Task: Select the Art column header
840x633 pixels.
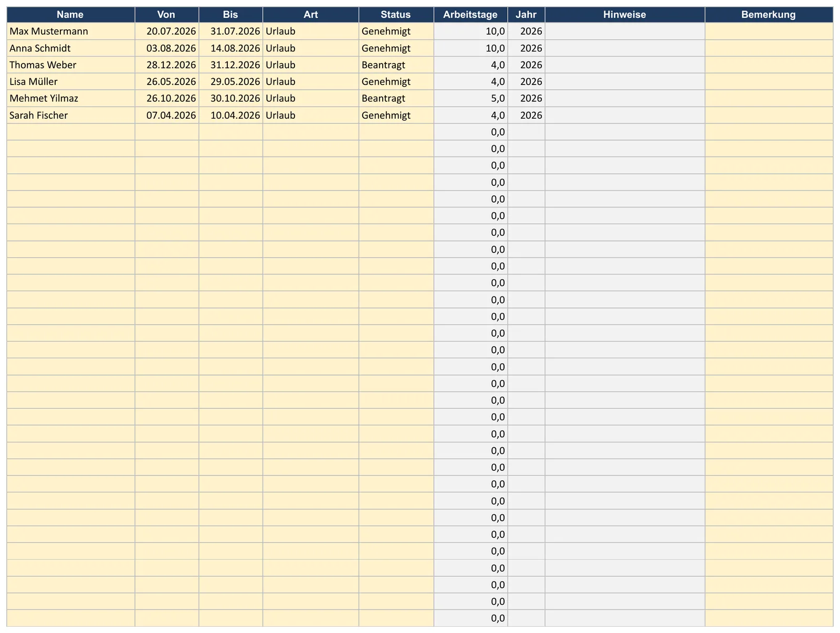Action: coord(311,15)
